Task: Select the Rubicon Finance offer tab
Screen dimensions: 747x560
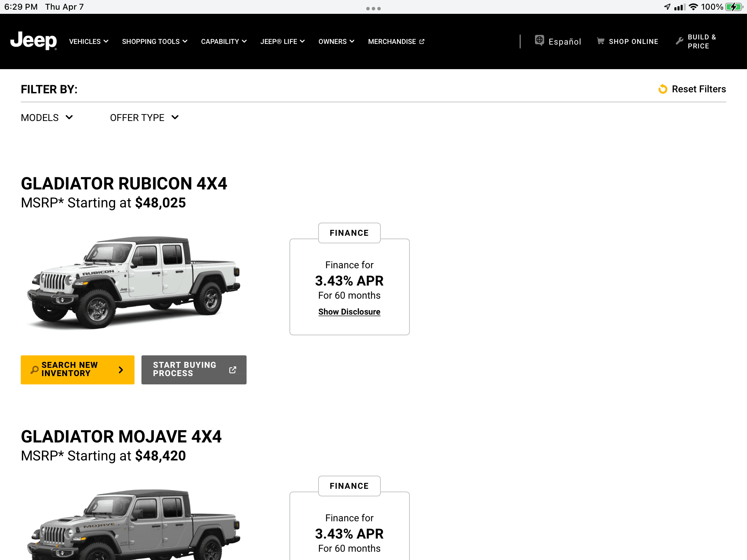Action: pos(349,233)
